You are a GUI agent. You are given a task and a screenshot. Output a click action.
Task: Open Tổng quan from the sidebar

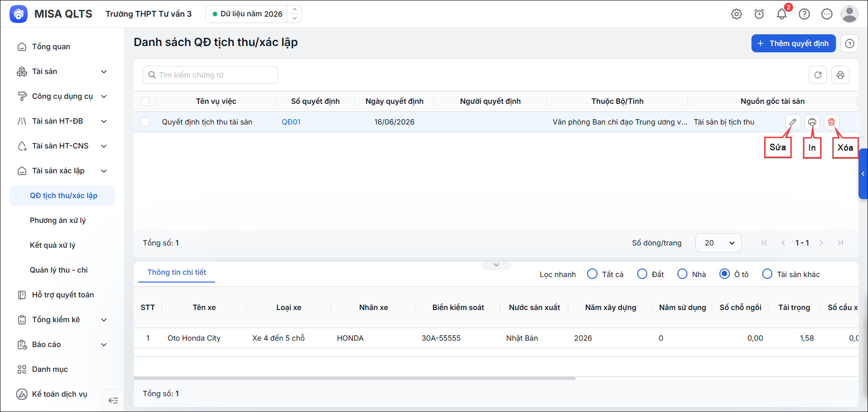point(62,46)
